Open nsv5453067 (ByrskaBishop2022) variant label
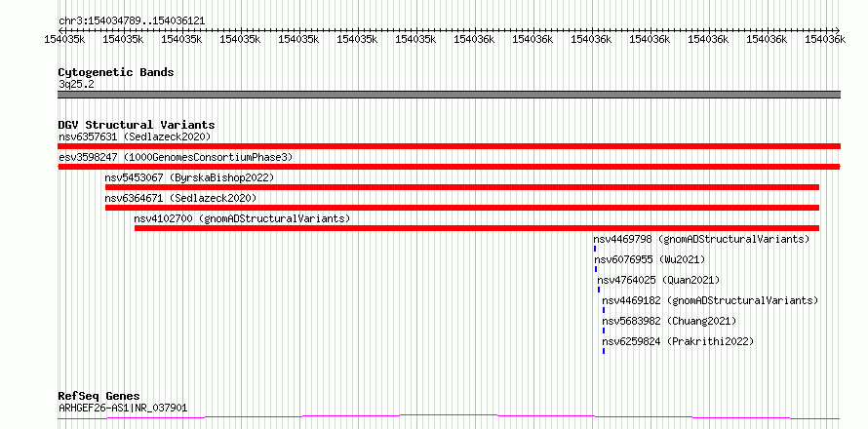Viewport: 868px width, 429px height. 189,177
